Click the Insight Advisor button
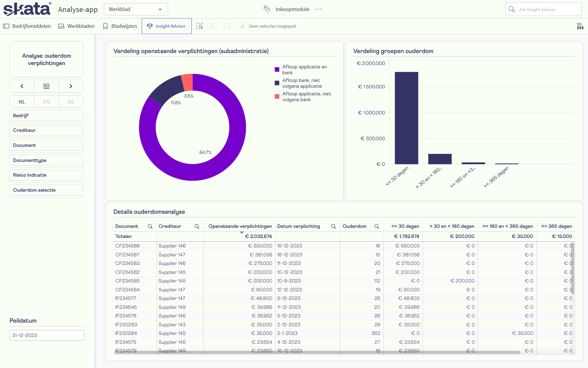Screen dimensions: 588x368 (167, 26)
